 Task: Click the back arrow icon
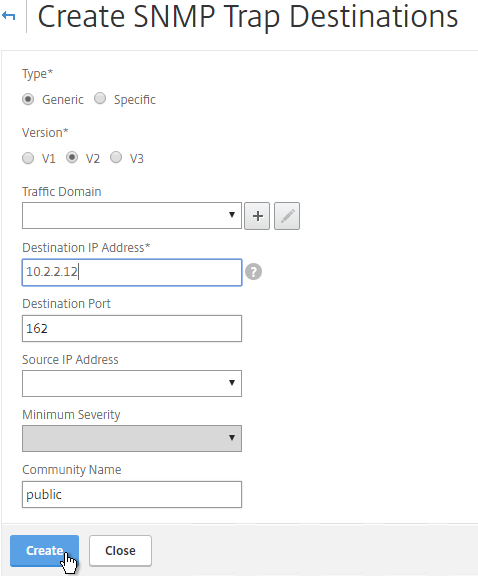8,16
